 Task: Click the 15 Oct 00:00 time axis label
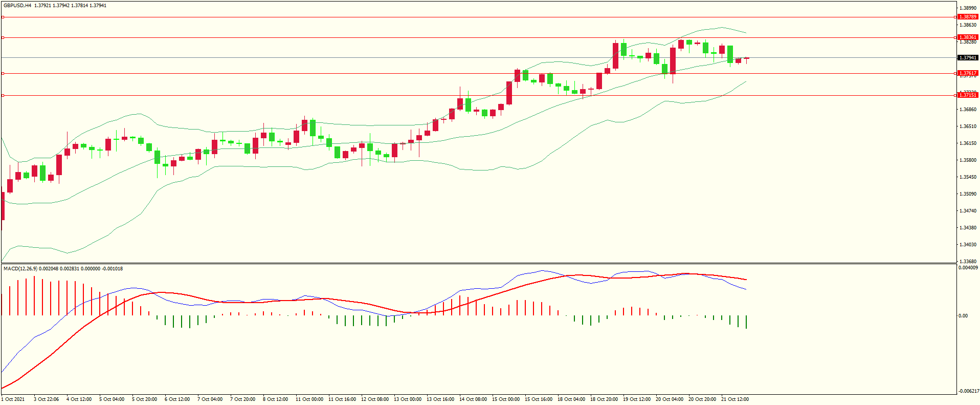pyautogui.click(x=505, y=399)
